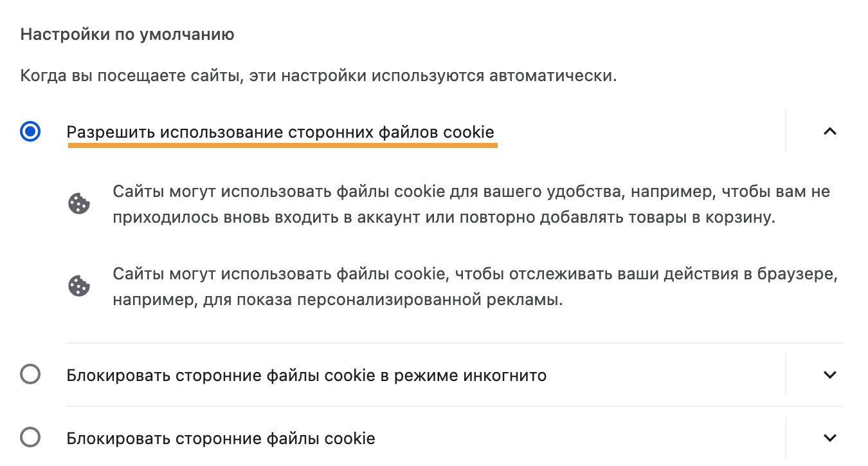868x466 pixels.
Task: Click the orange underline beneath the first option
Action: (282, 145)
